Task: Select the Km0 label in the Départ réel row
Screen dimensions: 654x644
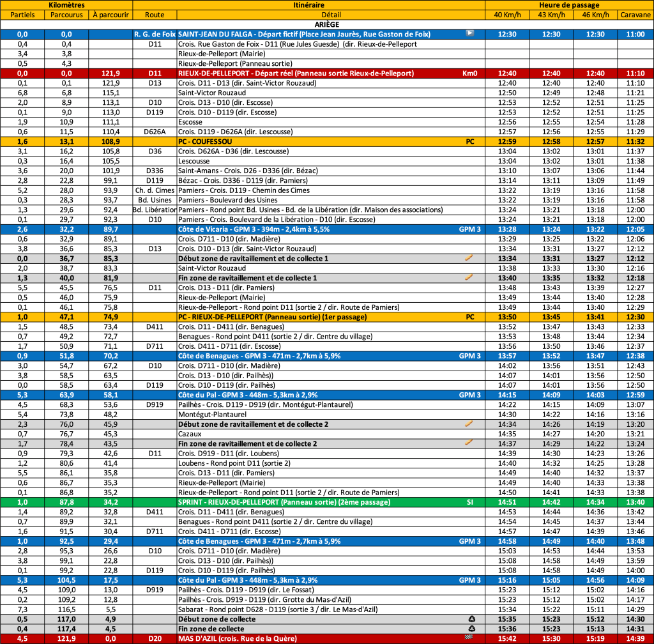Action: (x=469, y=73)
